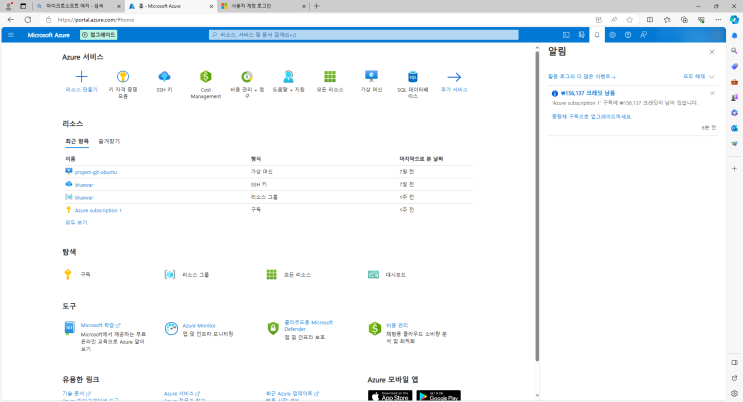Click the Azure search resources field
Image resolution: width=743 pixels, height=402 pixels.
[363, 35]
